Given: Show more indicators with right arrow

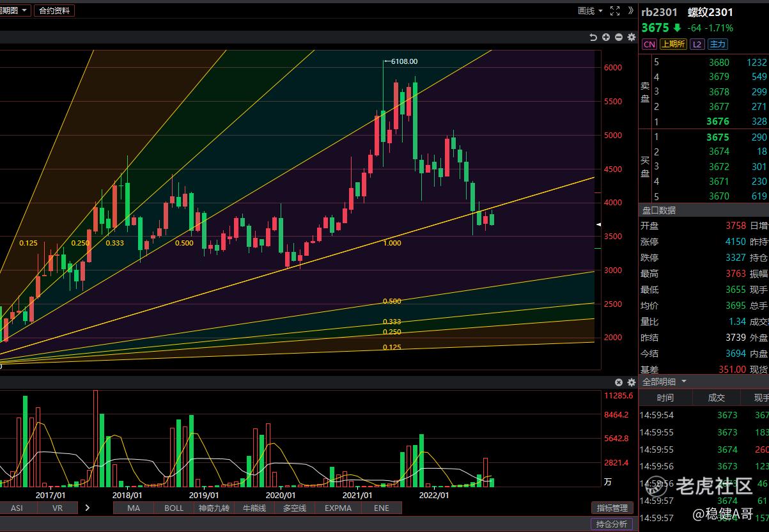Looking at the screenshot, I should coord(88,508).
